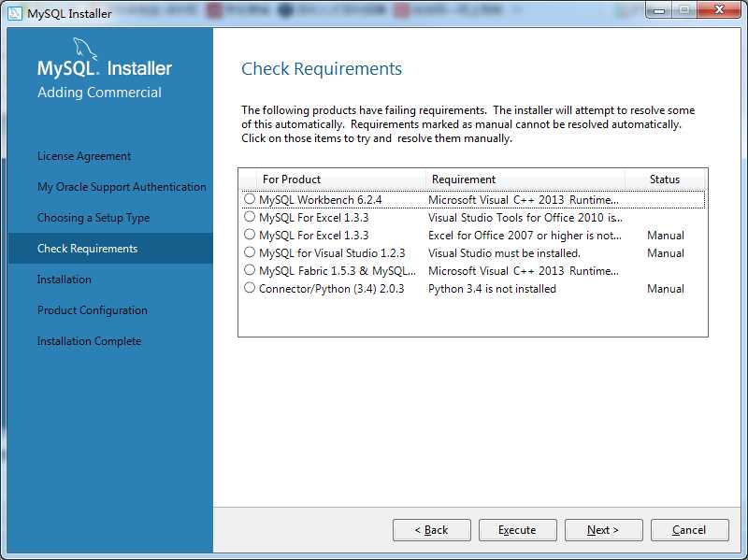Open My Oracle Support Authentication step
The width and height of the screenshot is (748, 560).
point(122,187)
